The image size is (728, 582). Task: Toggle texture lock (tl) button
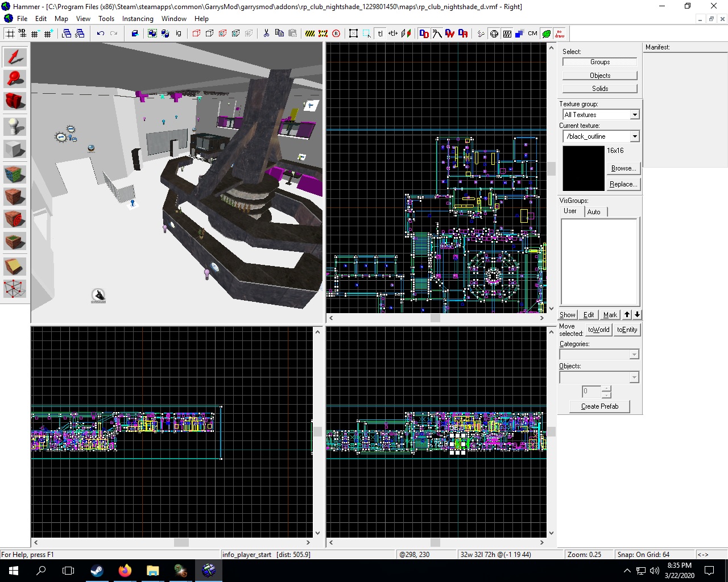(x=380, y=34)
